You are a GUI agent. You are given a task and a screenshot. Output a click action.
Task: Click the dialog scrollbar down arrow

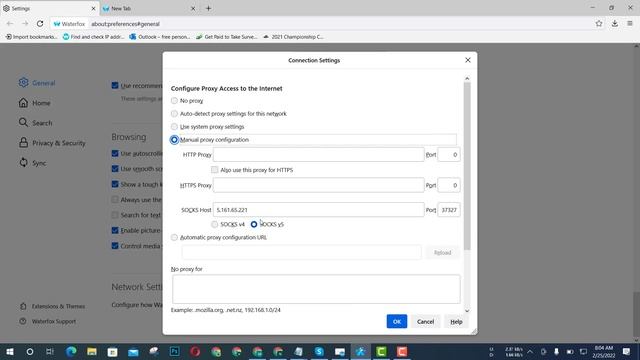pos(467,311)
